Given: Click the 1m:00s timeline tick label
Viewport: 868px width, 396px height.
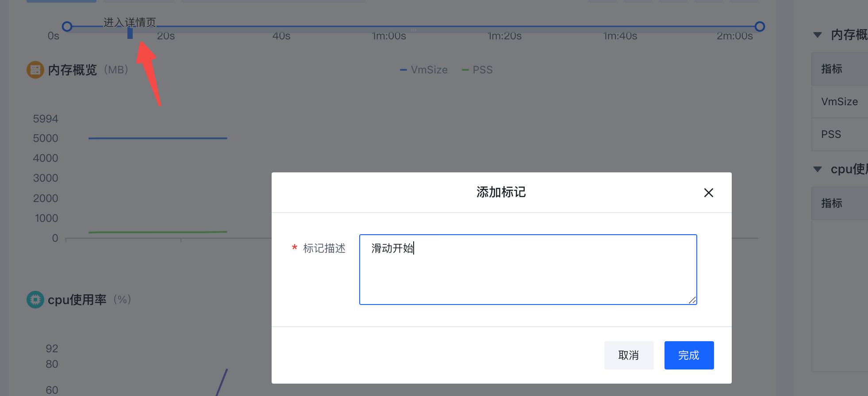Looking at the screenshot, I should [389, 36].
